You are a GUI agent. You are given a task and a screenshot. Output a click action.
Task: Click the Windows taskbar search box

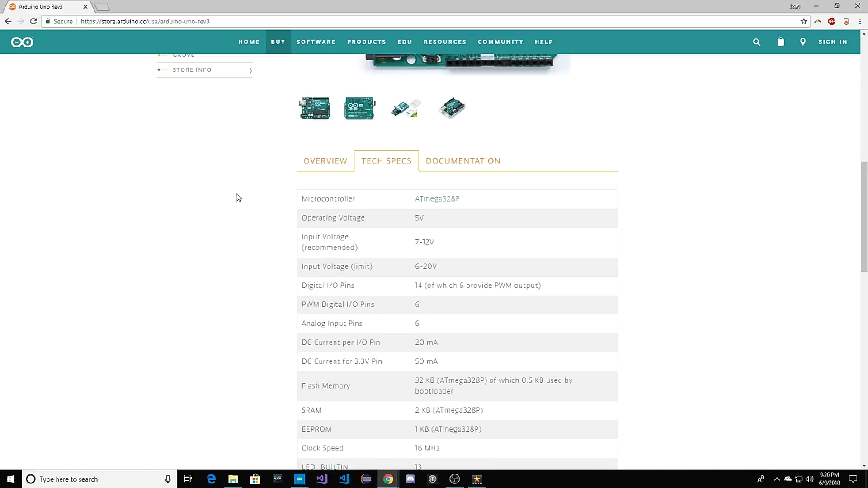coord(97,479)
